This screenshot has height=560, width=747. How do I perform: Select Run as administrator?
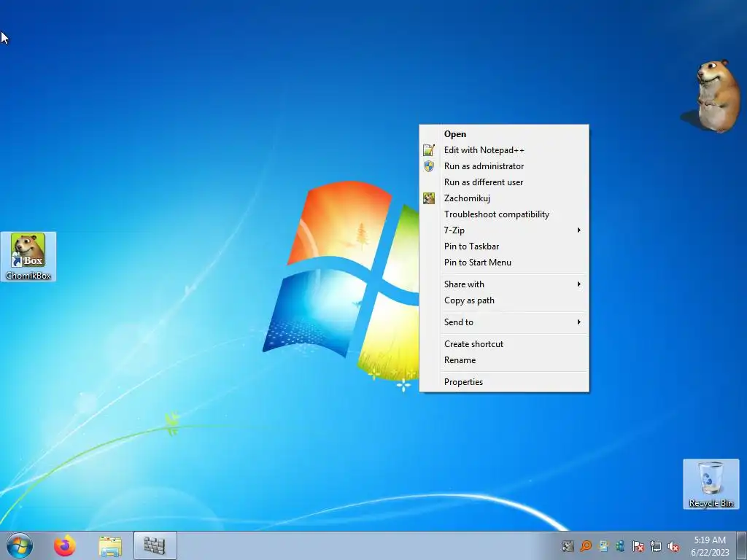(x=504, y=166)
